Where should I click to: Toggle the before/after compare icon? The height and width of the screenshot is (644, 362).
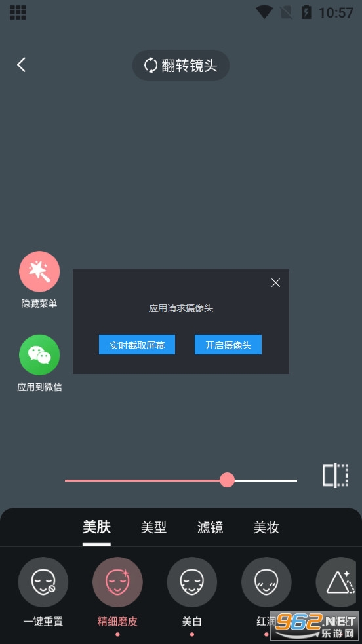(x=335, y=475)
